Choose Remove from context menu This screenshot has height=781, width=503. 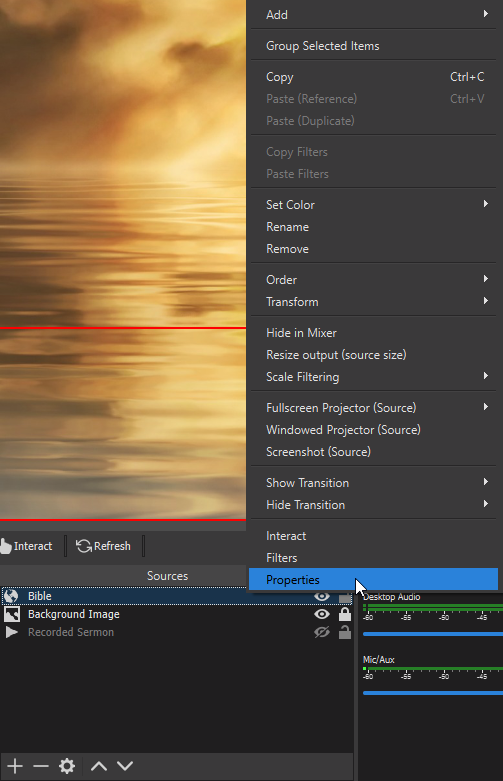(374, 249)
